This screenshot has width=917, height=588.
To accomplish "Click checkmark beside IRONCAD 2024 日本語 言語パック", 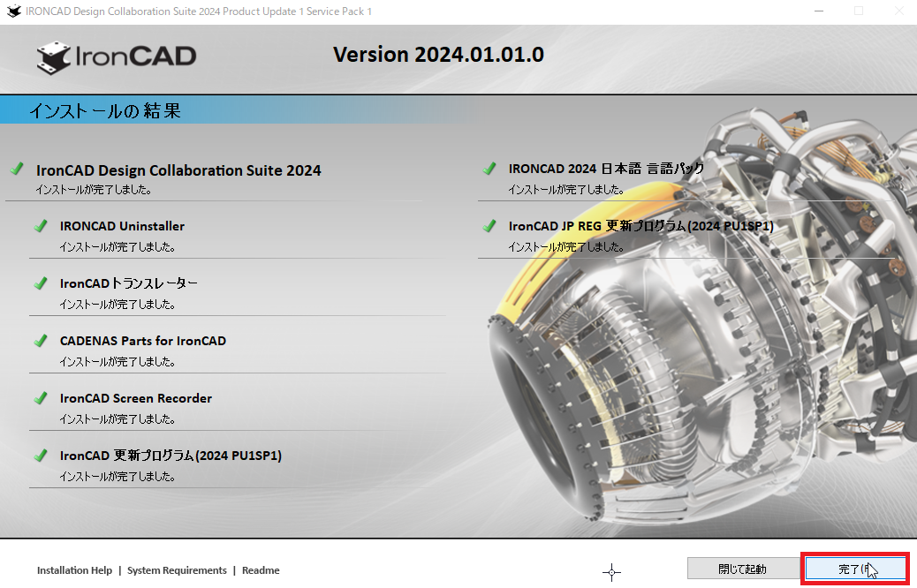I will [x=489, y=169].
